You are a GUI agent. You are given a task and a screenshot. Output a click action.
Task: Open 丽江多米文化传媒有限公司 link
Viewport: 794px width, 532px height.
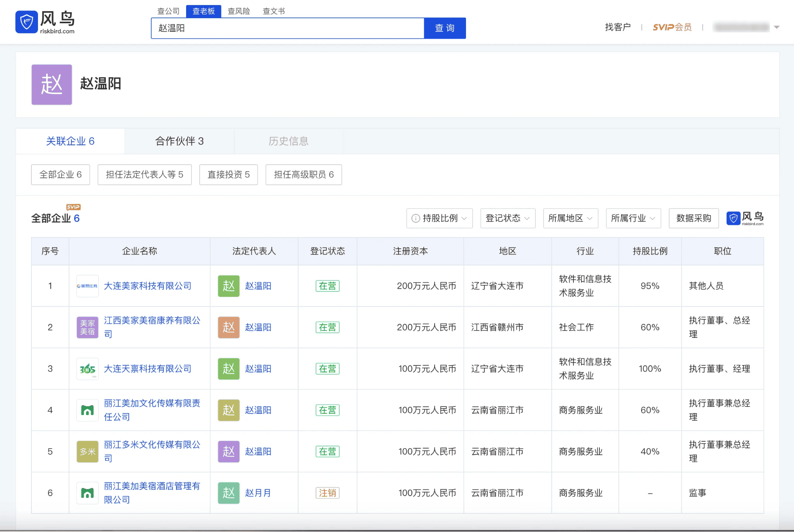(152, 452)
